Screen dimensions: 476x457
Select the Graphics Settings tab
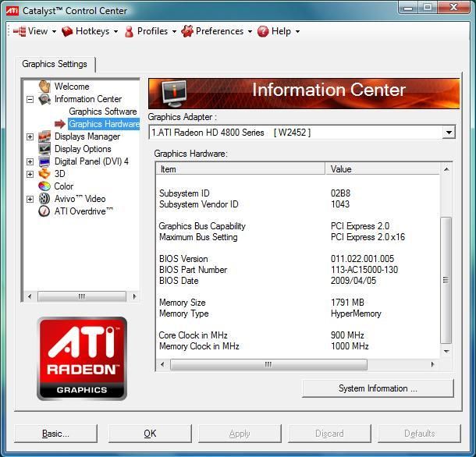[55, 64]
